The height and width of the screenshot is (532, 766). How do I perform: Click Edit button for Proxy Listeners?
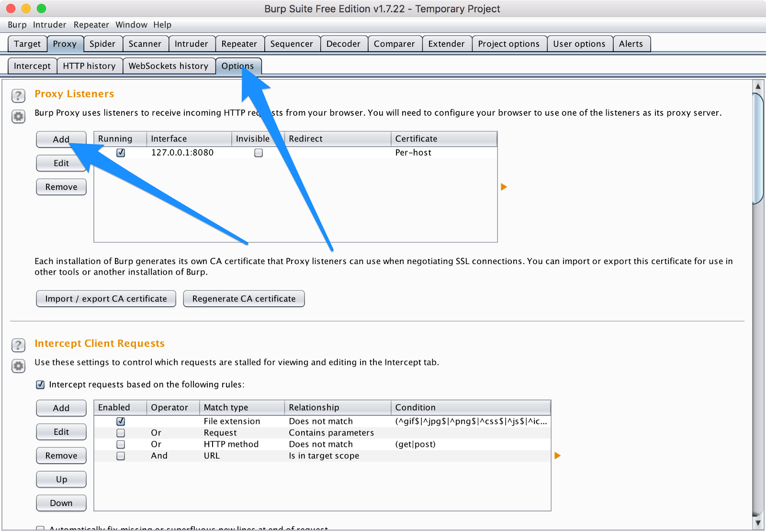click(61, 163)
